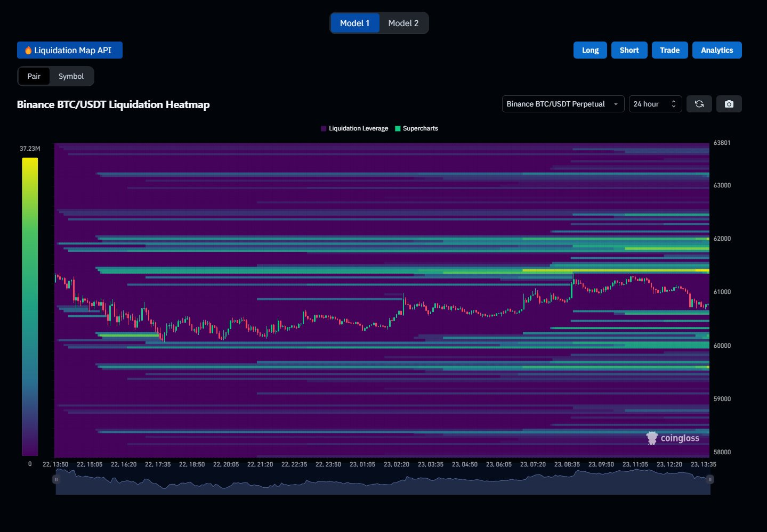This screenshot has width=767, height=532.
Task: Click the 0 label below the color scale
Action: pos(30,464)
